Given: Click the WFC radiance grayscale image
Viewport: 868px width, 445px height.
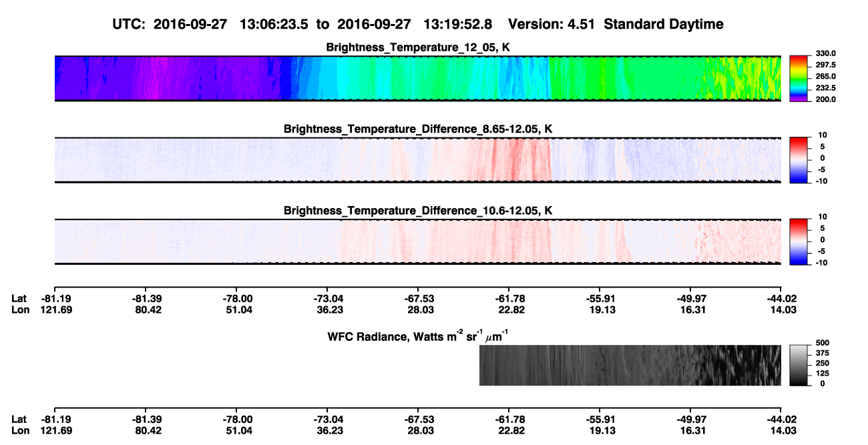Looking at the screenshot, I should click(x=630, y=365).
